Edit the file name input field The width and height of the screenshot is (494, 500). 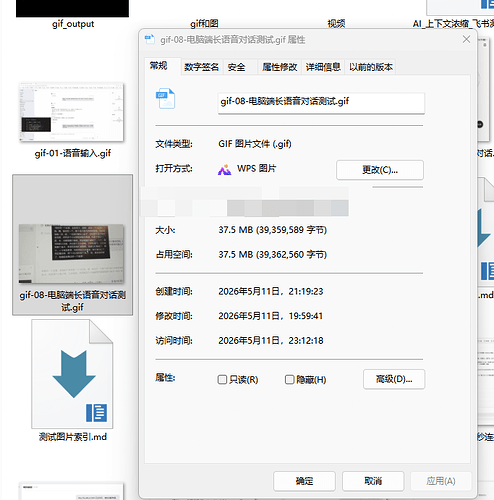click(x=321, y=103)
